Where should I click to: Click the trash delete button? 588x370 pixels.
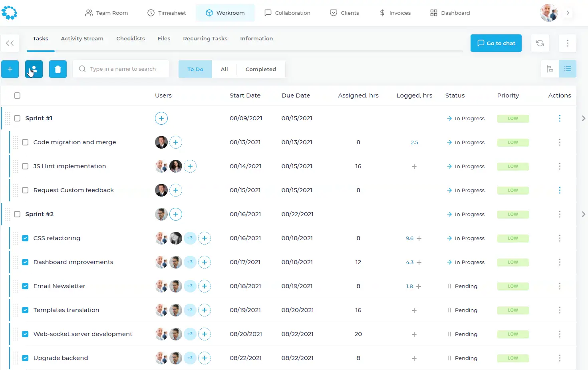pos(58,69)
